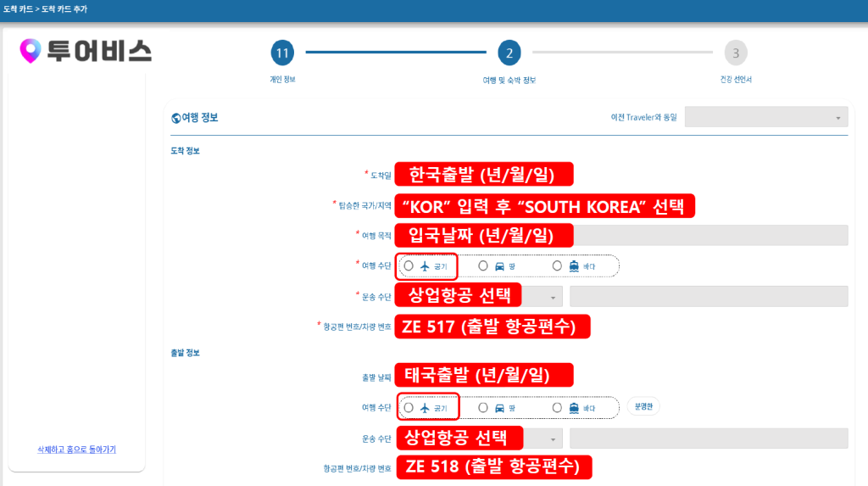Expand the departure 운송 수단 dropdown arrow

tap(554, 439)
